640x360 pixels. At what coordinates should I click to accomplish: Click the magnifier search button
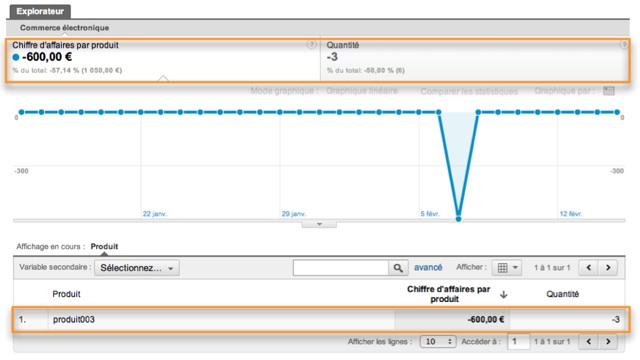tap(398, 268)
